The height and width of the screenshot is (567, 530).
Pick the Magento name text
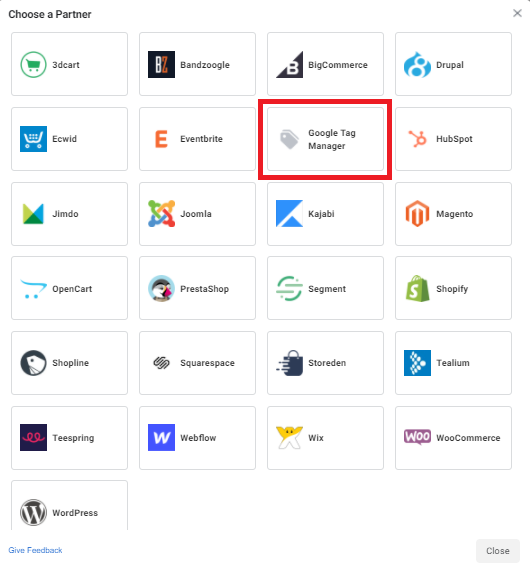coord(454,214)
